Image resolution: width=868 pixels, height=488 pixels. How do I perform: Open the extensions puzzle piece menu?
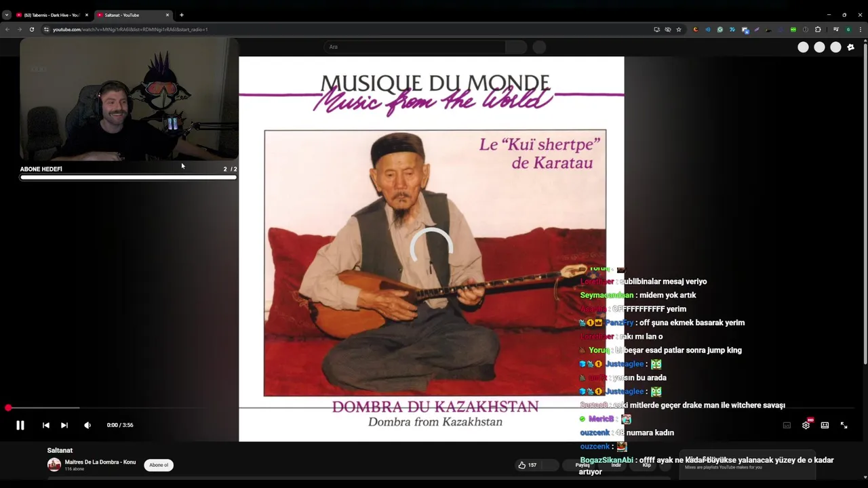click(818, 29)
